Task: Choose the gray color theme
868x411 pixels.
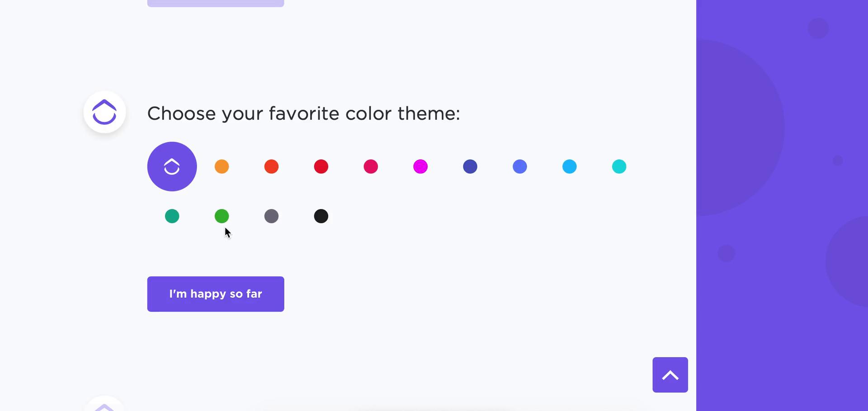Action: 271,216
